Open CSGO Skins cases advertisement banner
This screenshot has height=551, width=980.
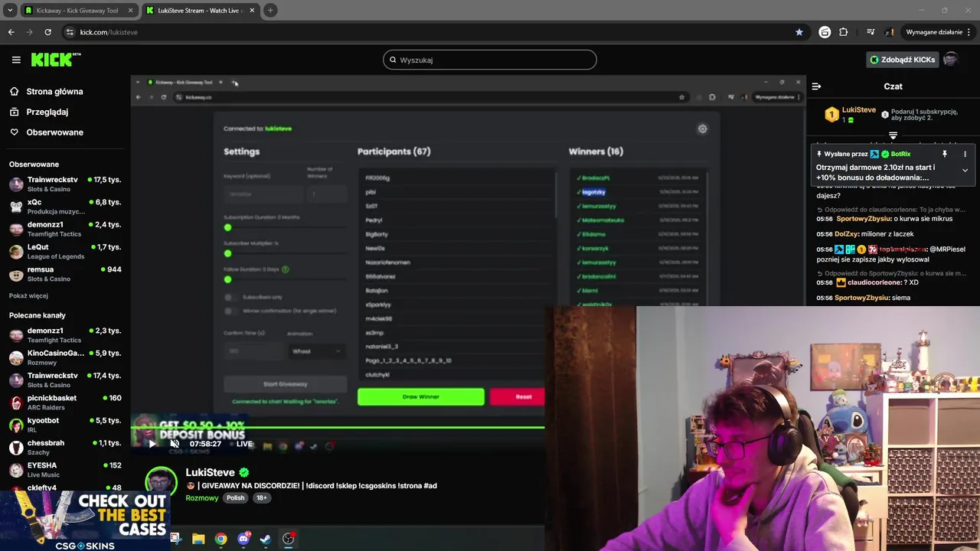(x=84, y=520)
